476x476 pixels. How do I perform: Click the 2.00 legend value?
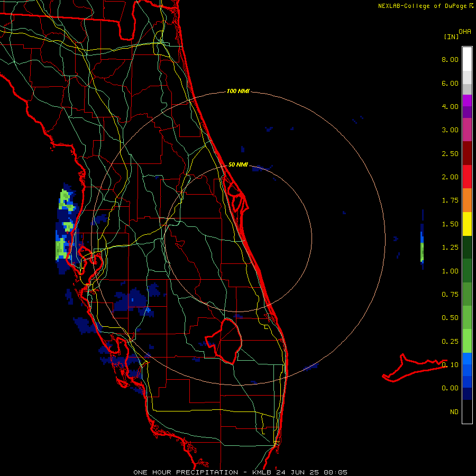450,177
